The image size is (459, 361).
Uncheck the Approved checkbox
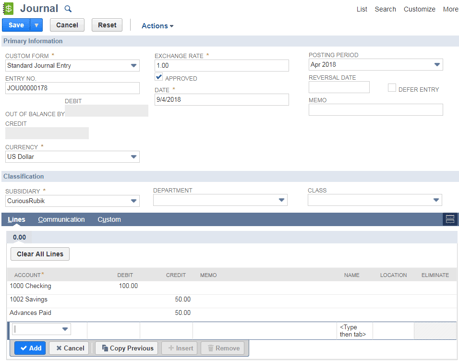(x=159, y=77)
